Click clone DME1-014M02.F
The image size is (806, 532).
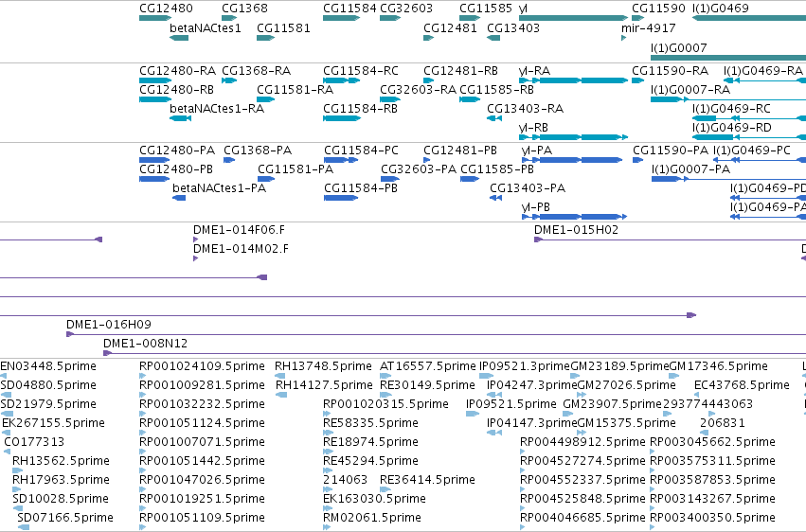point(195,258)
